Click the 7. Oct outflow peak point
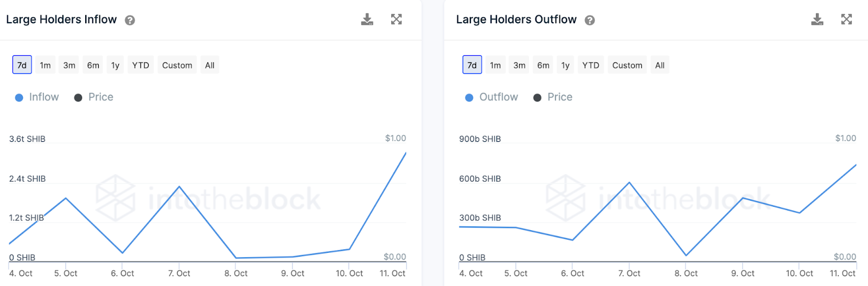The height and width of the screenshot is (286, 868). [x=629, y=182]
